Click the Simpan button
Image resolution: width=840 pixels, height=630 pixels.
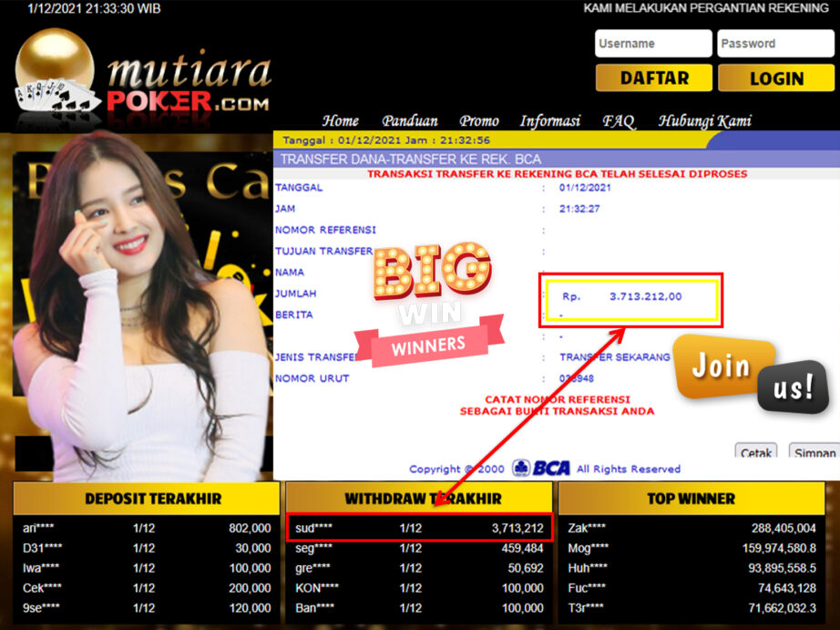(814, 453)
